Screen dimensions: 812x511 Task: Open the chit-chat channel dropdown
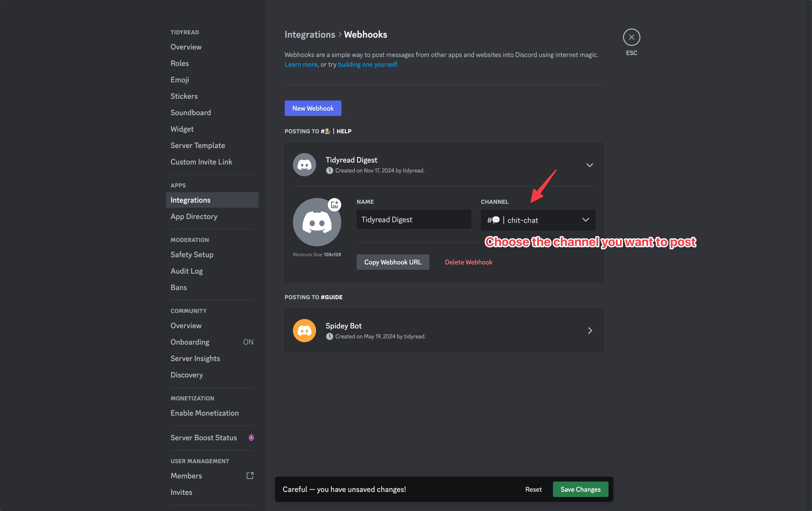pos(538,220)
